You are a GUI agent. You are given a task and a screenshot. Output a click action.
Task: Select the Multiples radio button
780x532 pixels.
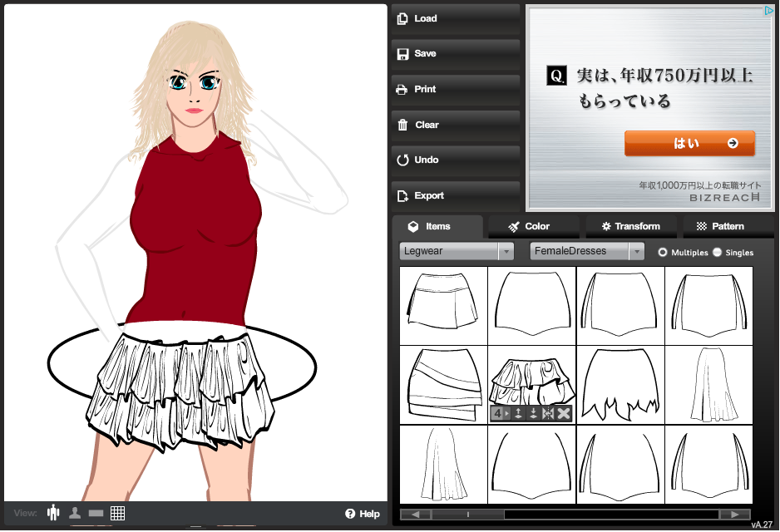[x=663, y=252]
